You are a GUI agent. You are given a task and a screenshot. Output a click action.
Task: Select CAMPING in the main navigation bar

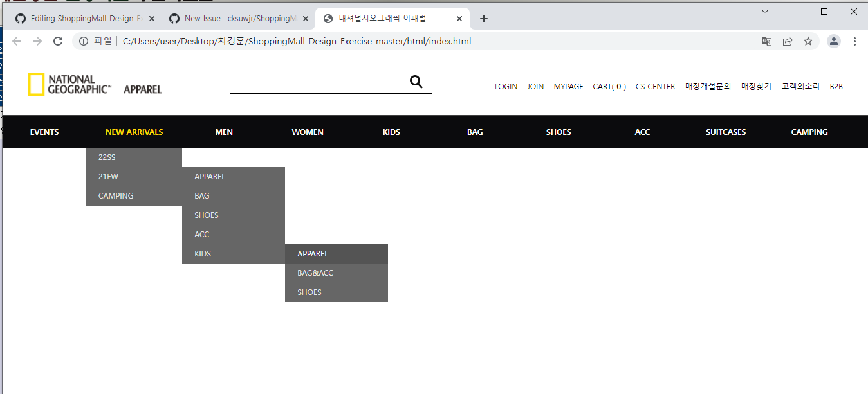click(809, 132)
